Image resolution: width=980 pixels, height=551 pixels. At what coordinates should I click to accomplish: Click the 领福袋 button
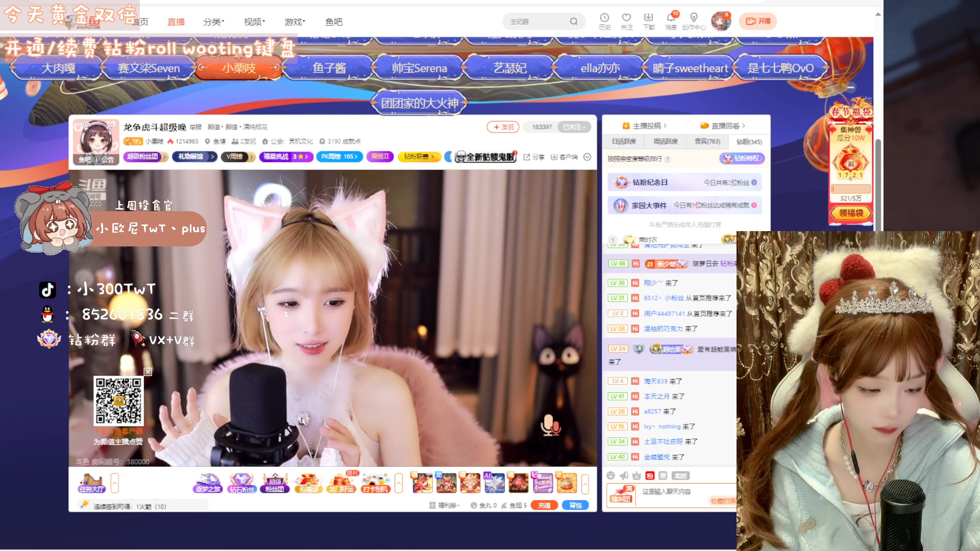pos(851,213)
